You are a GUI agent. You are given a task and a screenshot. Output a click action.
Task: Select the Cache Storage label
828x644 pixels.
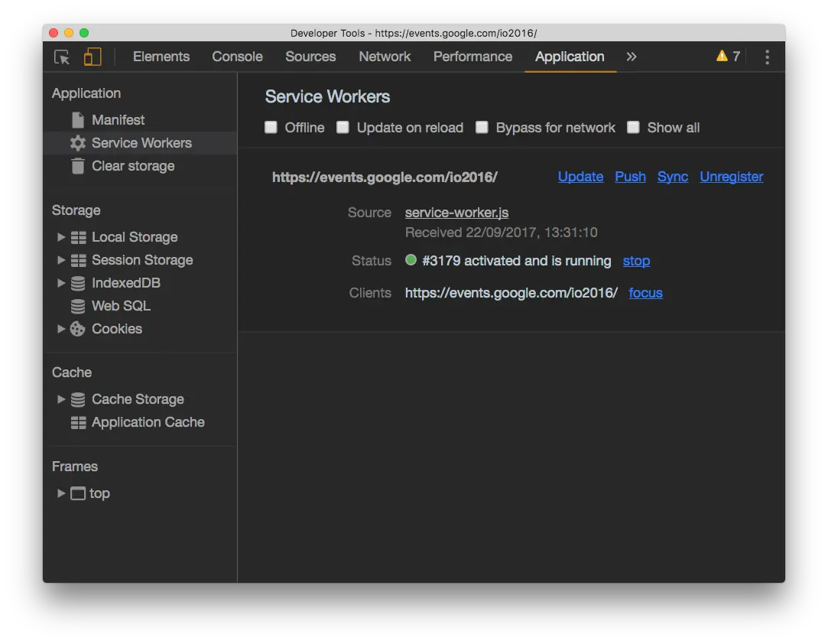pyautogui.click(x=138, y=399)
